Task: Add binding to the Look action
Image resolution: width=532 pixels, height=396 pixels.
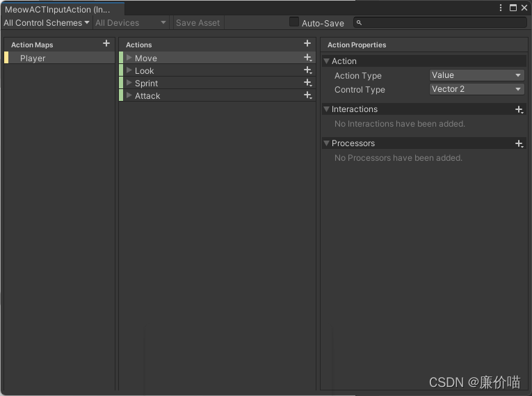Action: pyautogui.click(x=308, y=70)
